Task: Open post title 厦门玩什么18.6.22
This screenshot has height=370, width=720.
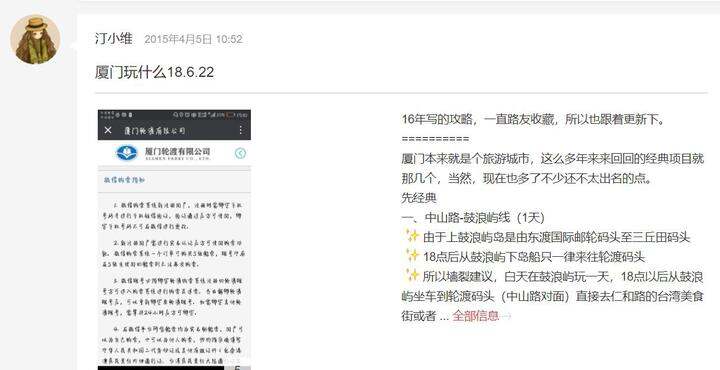Action: point(154,73)
